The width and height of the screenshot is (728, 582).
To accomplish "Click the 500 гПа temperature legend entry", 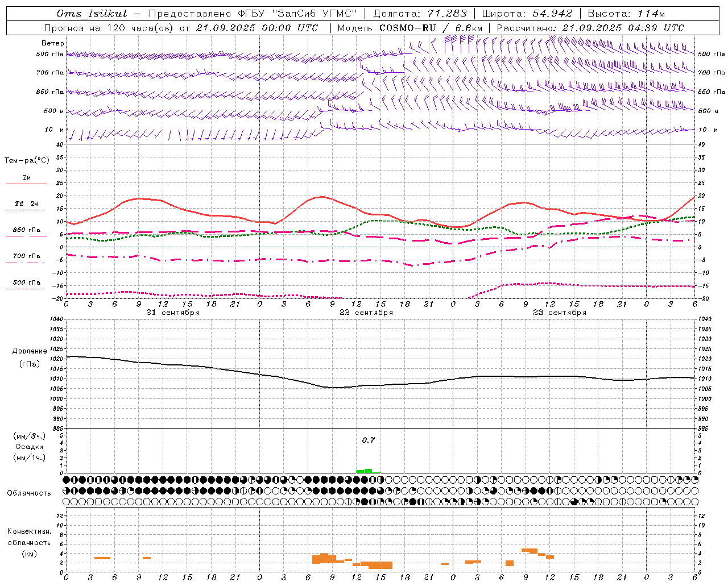I will (x=27, y=282).
